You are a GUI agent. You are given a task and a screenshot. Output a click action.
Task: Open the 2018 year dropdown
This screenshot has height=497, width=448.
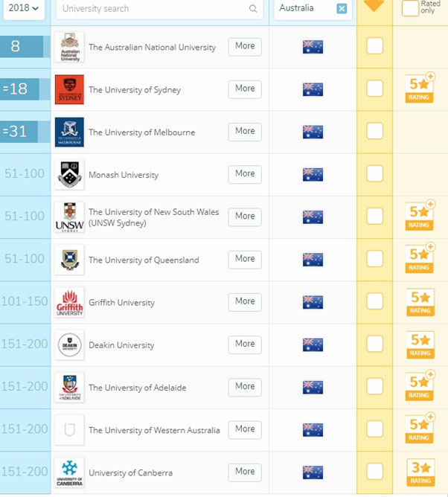23,9
